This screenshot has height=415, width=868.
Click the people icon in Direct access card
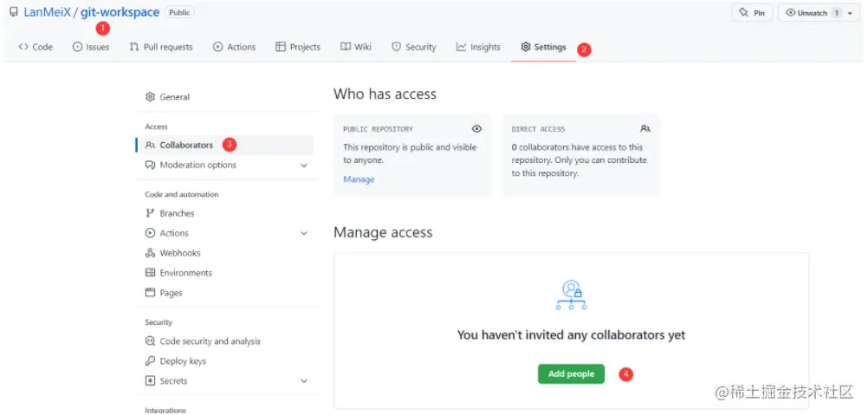tap(645, 129)
